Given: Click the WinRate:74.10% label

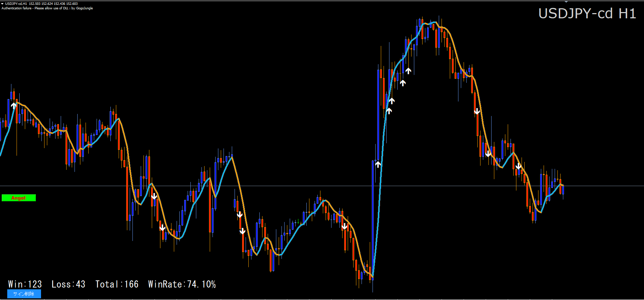Looking at the screenshot, I should click(x=182, y=284).
